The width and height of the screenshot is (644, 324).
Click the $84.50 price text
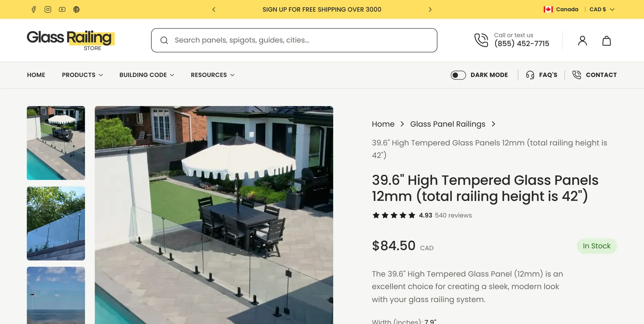(x=394, y=246)
